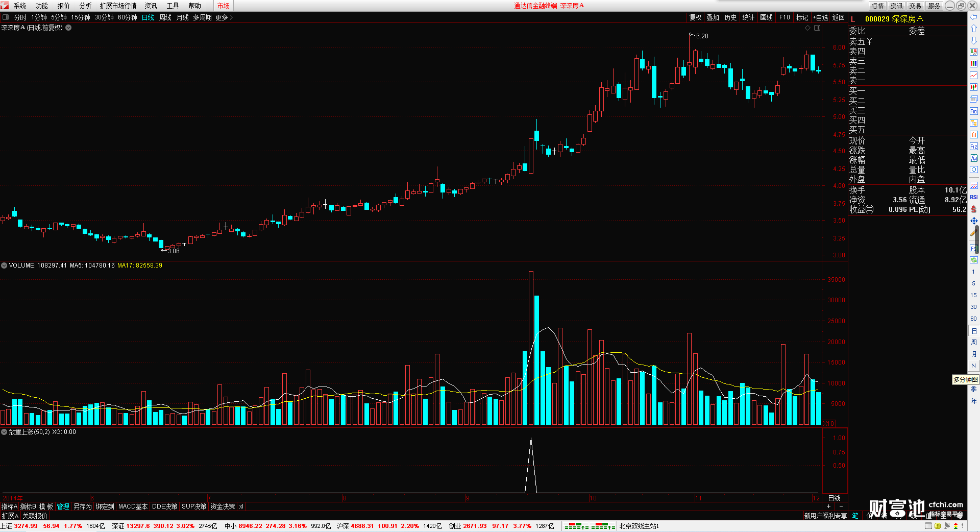Switch to the 周线 chart tab
The height and width of the screenshot is (532, 980).
click(x=165, y=17)
